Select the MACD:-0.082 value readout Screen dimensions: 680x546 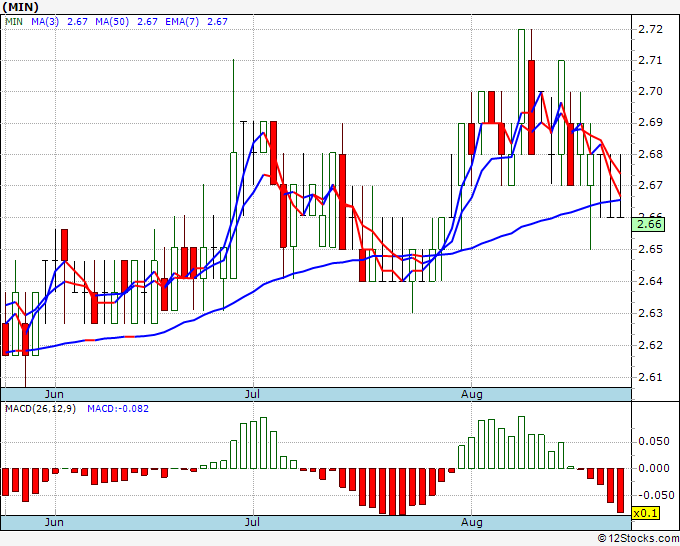tap(118, 409)
